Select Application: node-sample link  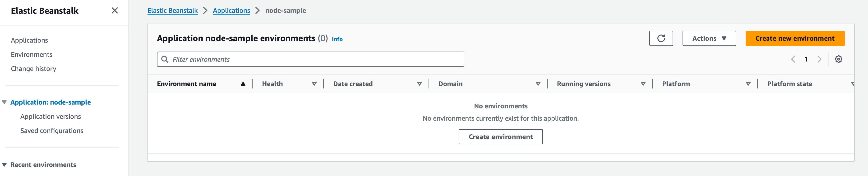(x=51, y=102)
